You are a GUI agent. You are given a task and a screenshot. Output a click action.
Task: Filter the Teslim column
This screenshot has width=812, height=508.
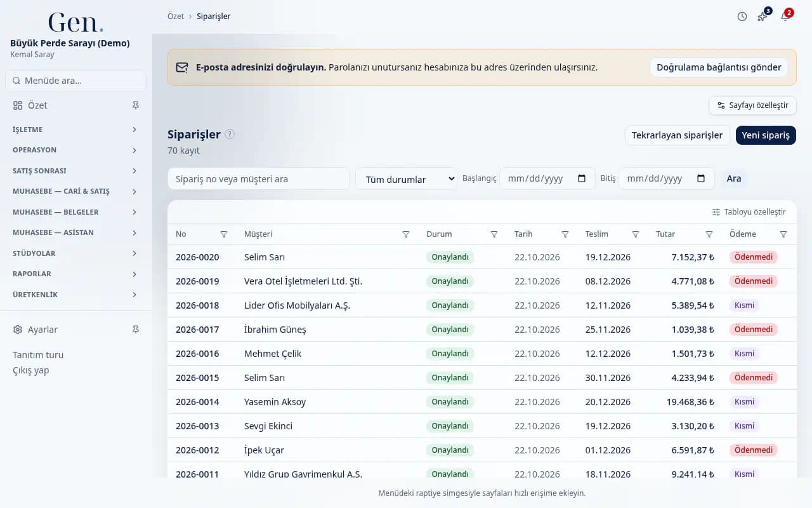636,234
